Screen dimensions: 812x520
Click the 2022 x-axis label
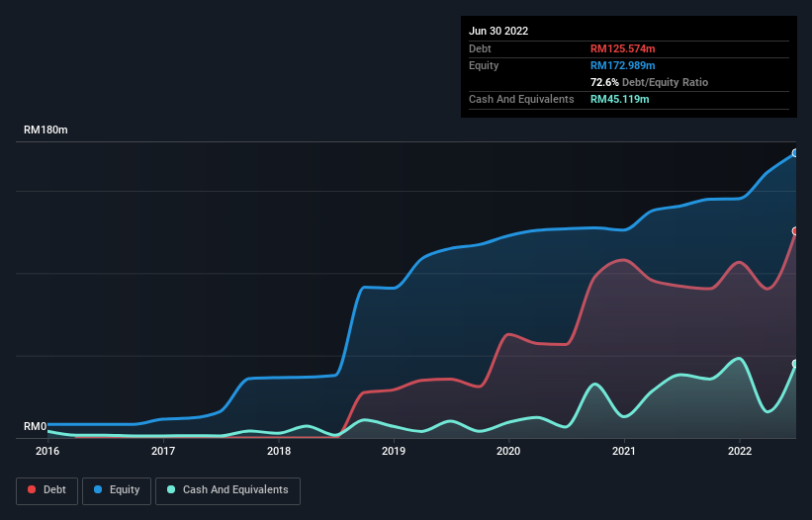(740, 451)
